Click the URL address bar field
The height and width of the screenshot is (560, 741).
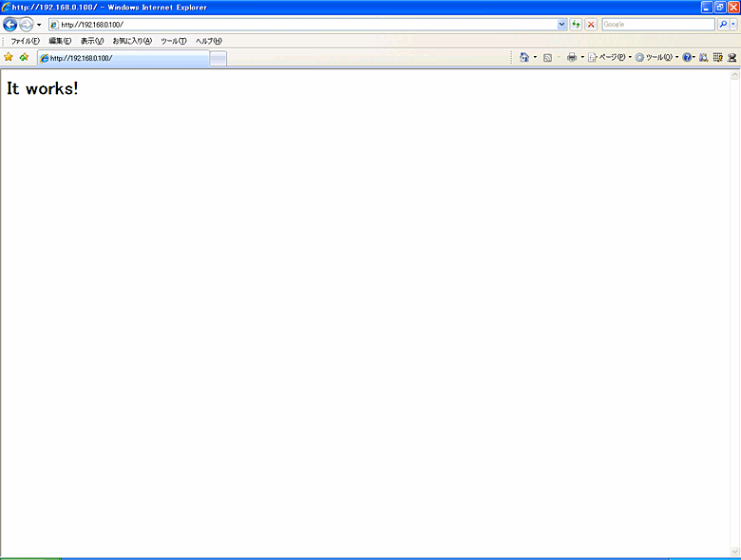point(304,24)
